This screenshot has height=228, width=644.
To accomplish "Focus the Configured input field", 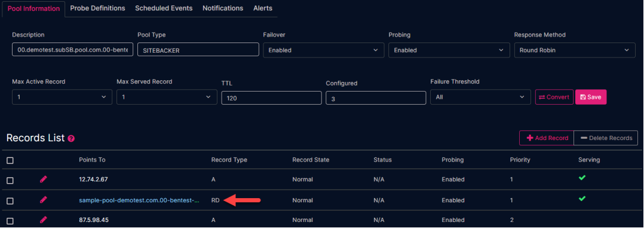I will [x=376, y=98].
